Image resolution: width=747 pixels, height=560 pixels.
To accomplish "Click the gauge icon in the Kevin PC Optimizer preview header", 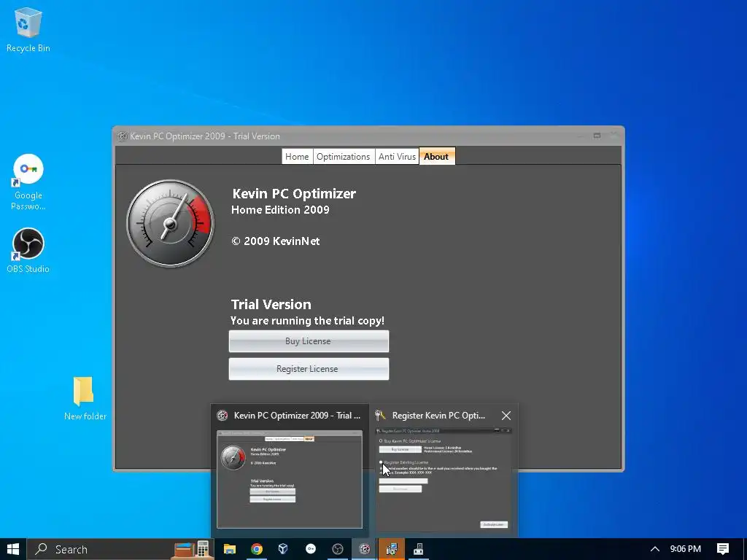I will pyautogui.click(x=222, y=416).
